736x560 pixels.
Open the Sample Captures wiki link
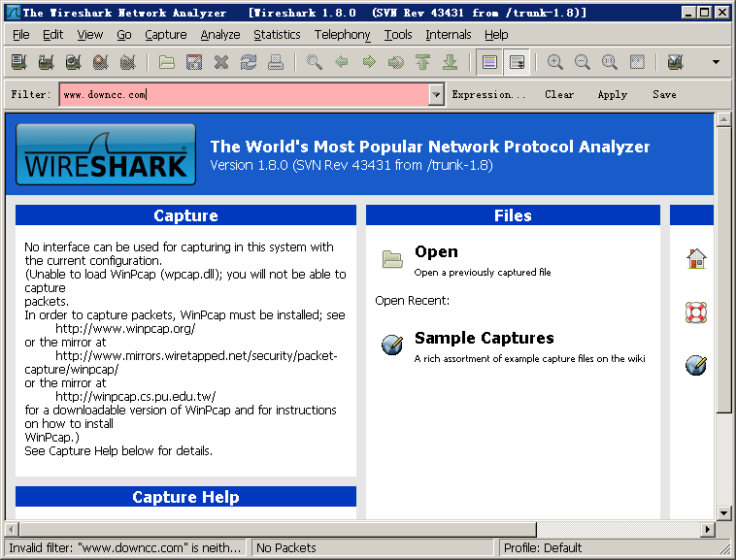click(x=484, y=338)
